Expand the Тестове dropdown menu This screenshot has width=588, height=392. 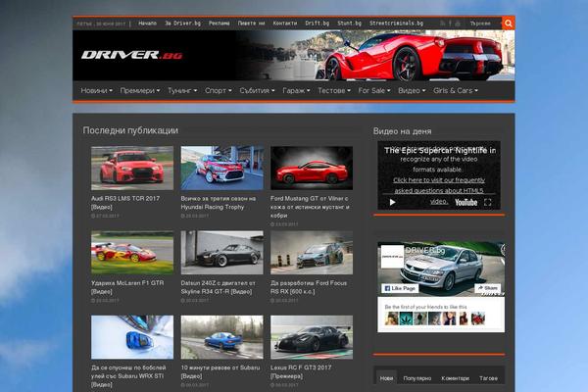334,90
